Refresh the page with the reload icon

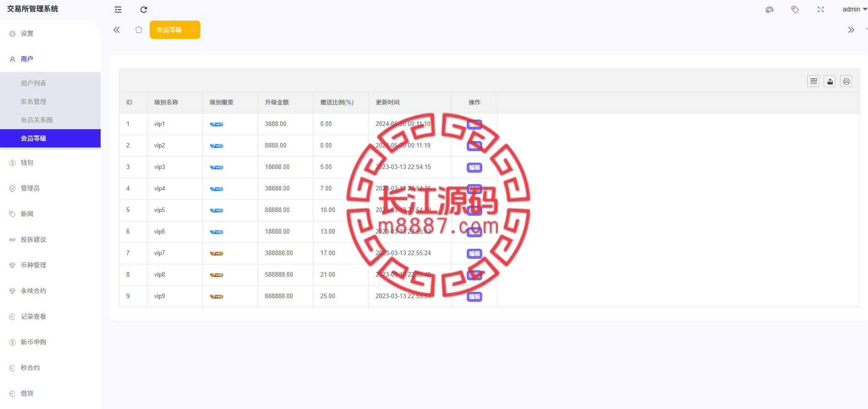(144, 10)
